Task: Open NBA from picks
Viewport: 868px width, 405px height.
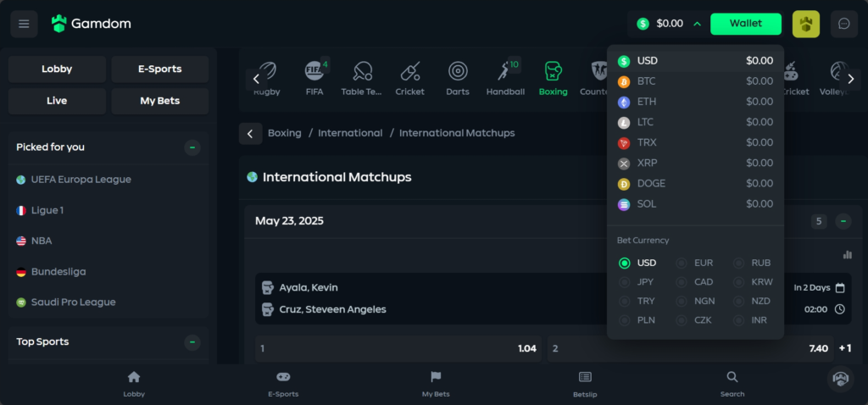Action: tap(42, 241)
